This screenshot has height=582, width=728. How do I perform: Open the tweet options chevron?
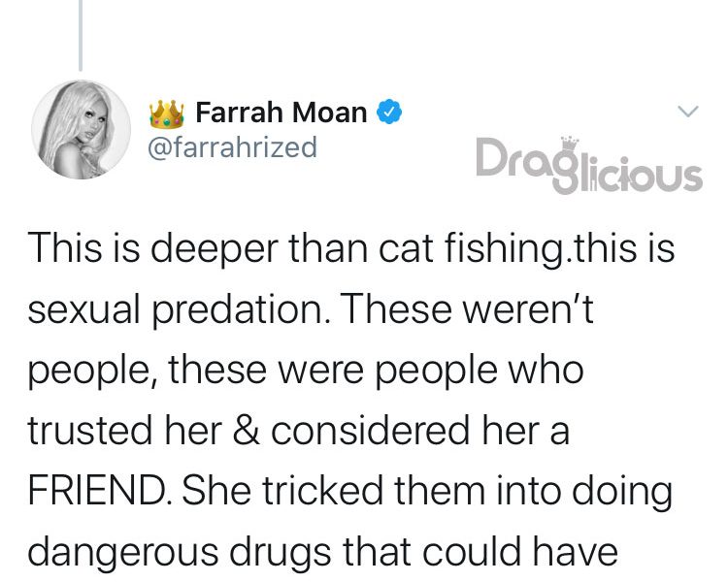click(687, 111)
